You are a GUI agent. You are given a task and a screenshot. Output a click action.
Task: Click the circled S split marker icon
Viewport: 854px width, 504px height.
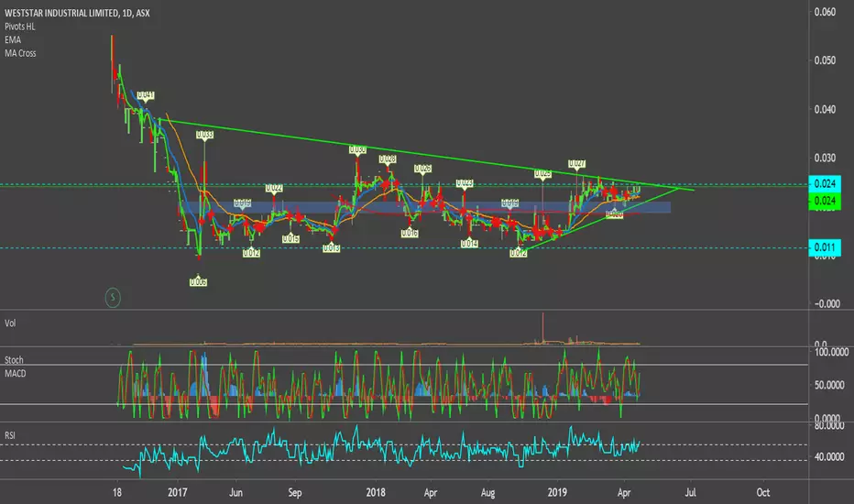[113, 298]
